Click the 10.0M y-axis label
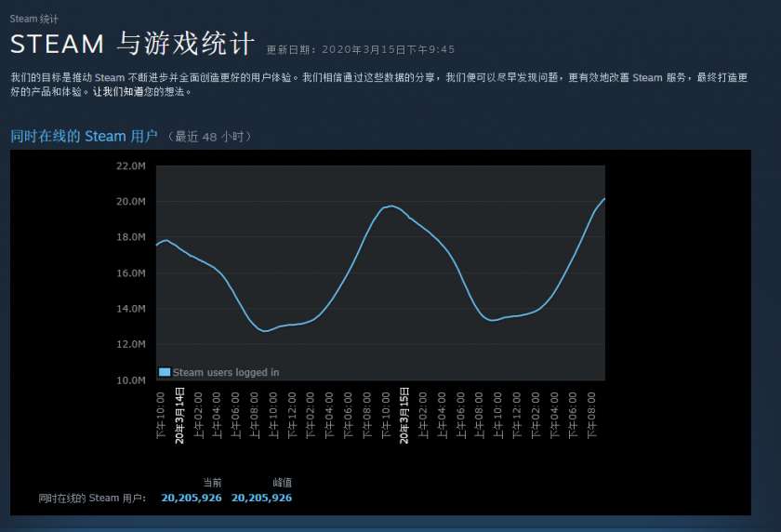Screen dimensions: 781x532 131,380
